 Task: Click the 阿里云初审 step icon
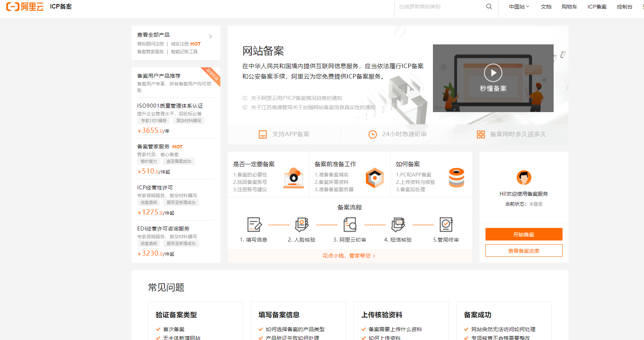coord(350,225)
